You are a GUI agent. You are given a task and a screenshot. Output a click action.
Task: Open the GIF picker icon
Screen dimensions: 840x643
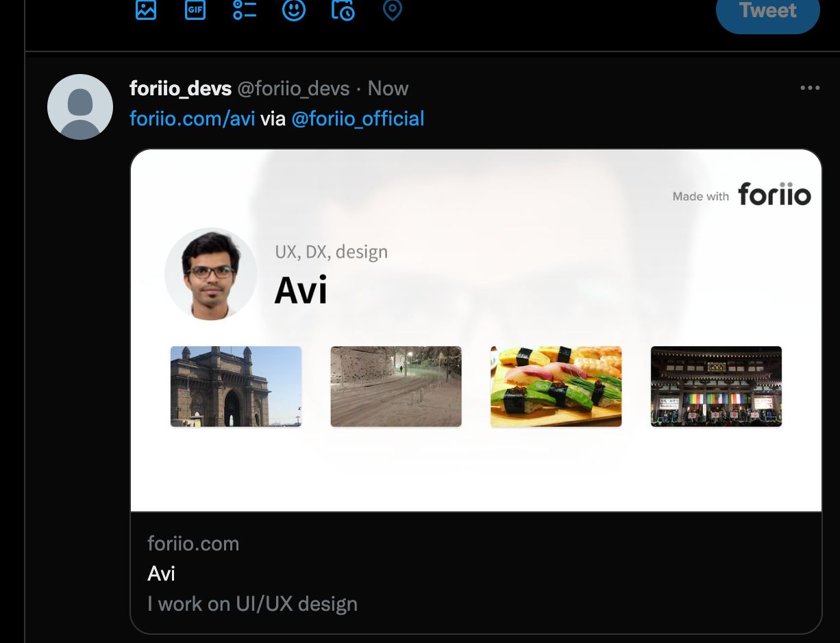point(195,10)
